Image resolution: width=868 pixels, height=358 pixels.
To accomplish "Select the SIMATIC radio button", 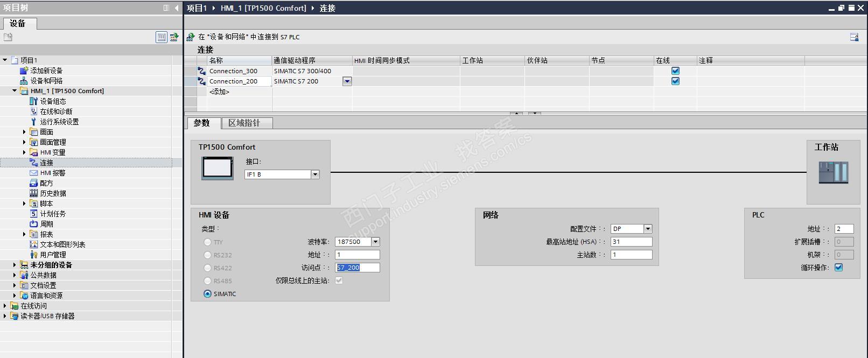I will coord(207,294).
